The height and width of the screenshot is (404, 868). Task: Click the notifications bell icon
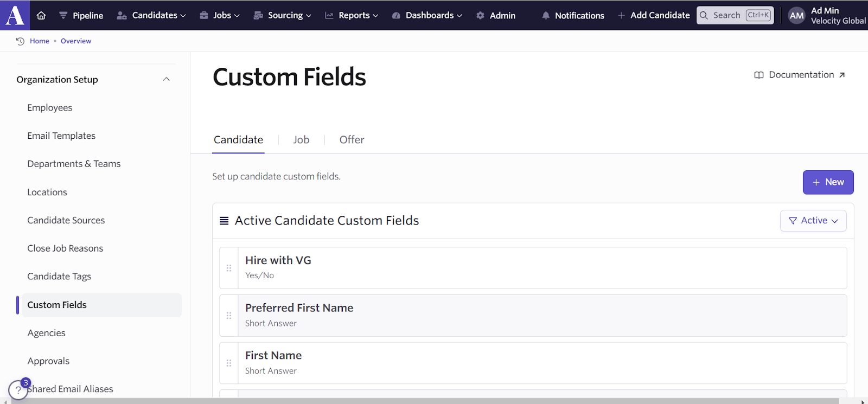pyautogui.click(x=546, y=16)
